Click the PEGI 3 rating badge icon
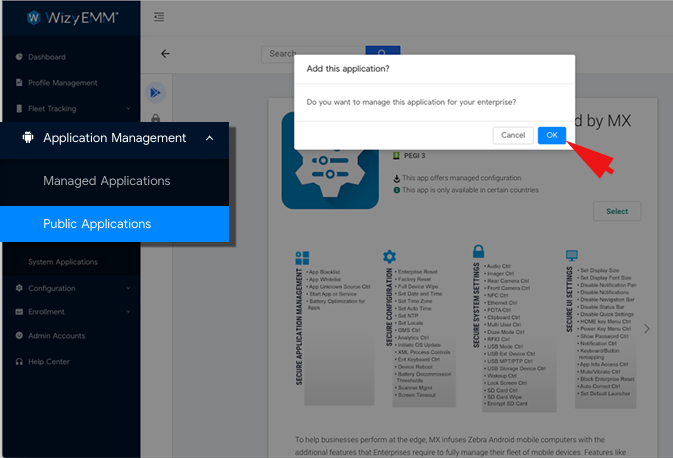 pos(397,155)
